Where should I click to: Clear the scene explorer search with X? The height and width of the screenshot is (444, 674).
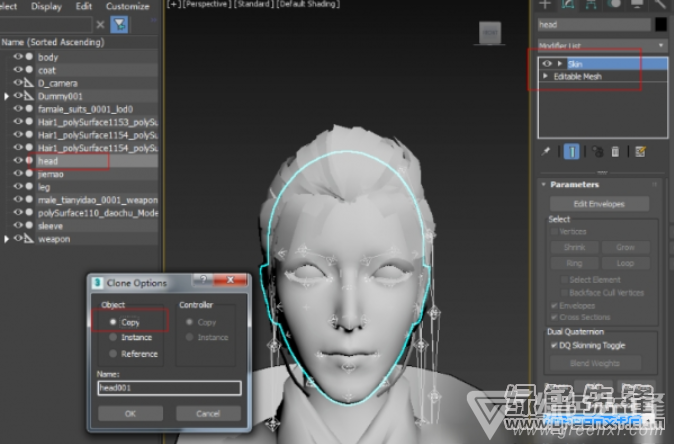pyautogui.click(x=100, y=24)
